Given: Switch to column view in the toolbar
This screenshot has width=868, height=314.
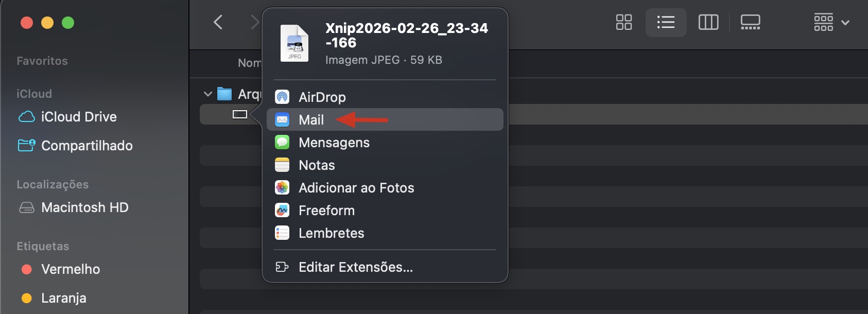Looking at the screenshot, I should pyautogui.click(x=708, y=22).
